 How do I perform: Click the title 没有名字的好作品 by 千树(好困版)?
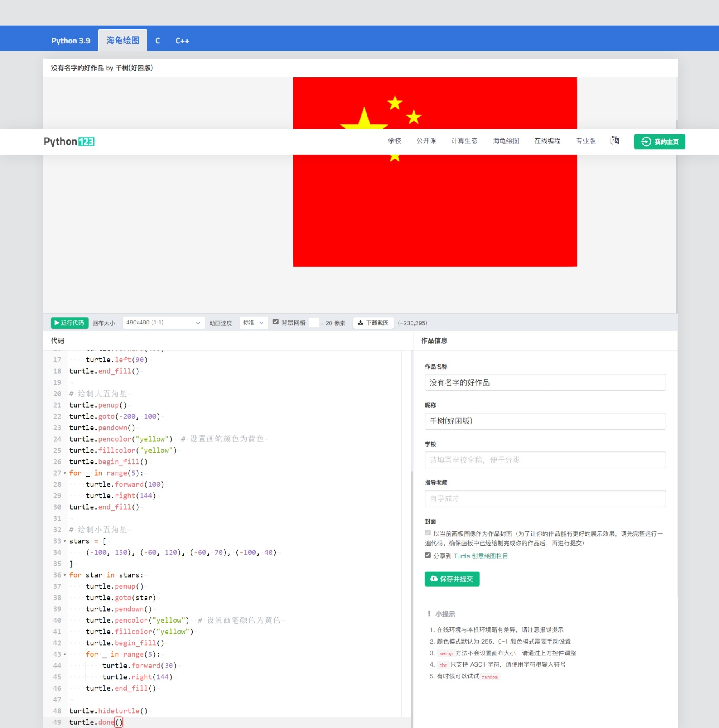(x=102, y=68)
